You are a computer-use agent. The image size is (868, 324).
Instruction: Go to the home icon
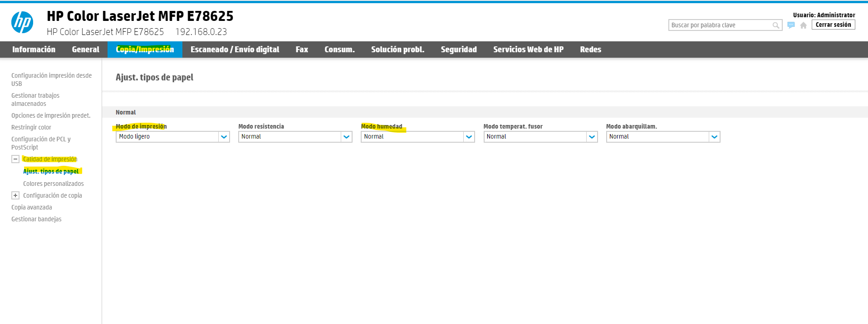click(x=803, y=25)
